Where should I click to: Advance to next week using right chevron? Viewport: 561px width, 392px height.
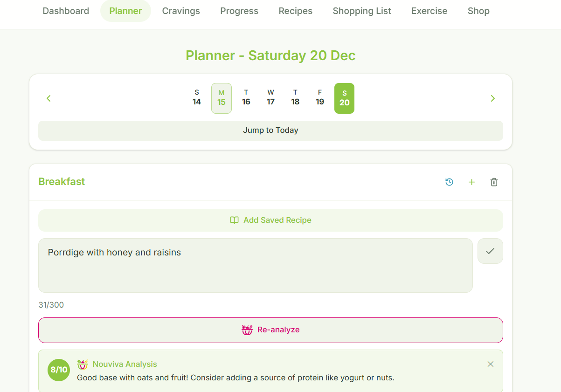click(492, 98)
